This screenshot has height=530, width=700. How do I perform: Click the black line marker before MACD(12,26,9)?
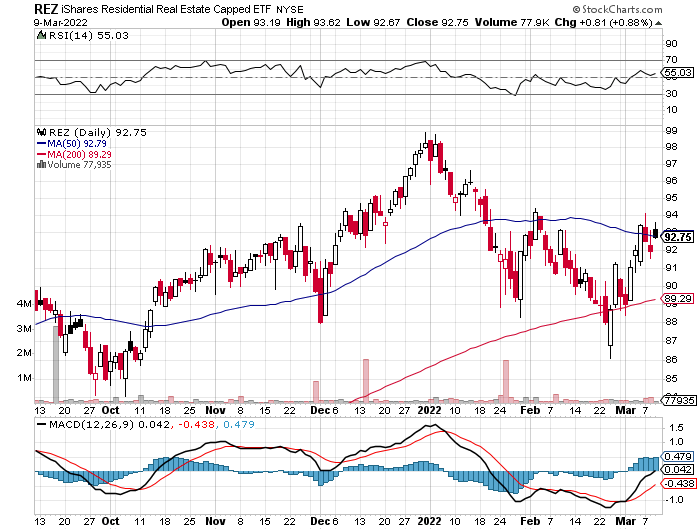[x=42, y=424]
